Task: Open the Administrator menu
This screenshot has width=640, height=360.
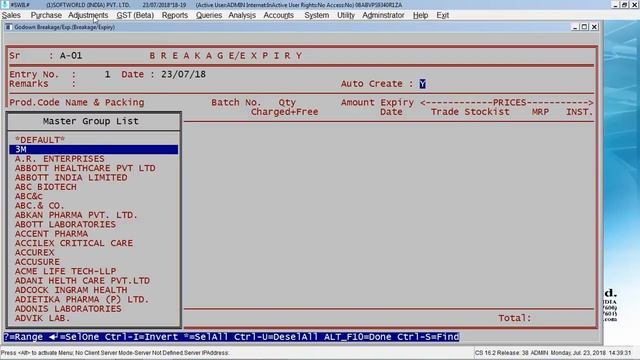Action: pyautogui.click(x=383, y=15)
